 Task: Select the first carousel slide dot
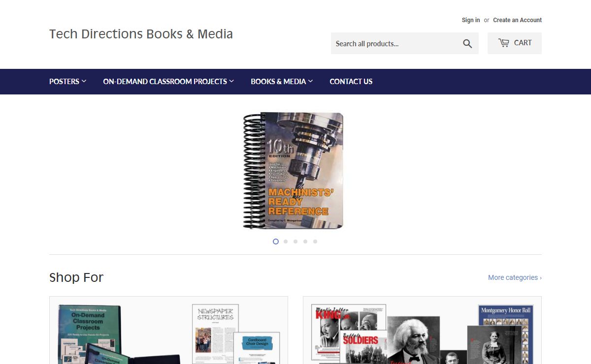pos(276,242)
